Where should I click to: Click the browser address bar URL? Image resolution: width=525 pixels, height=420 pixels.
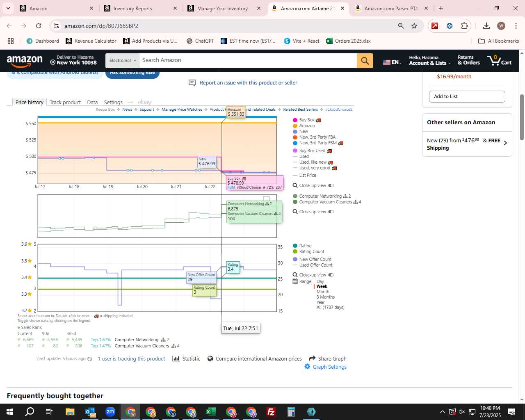click(x=101, y=26)
